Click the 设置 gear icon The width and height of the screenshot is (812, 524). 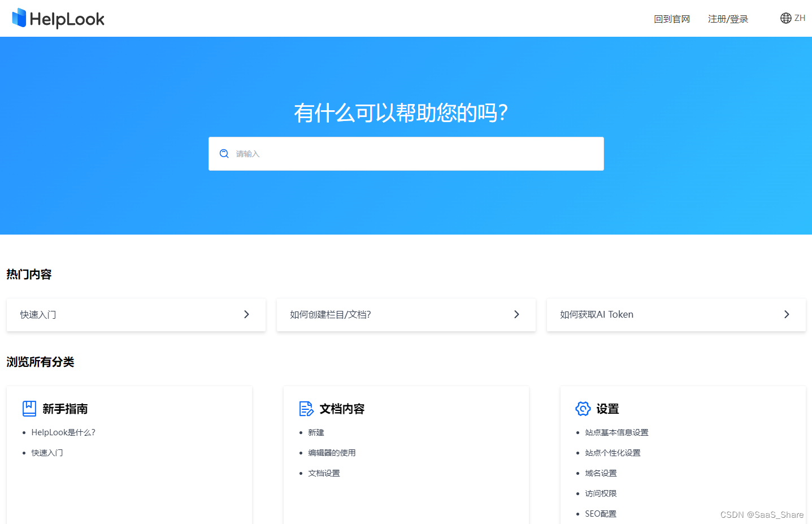[x=583, y=409]
